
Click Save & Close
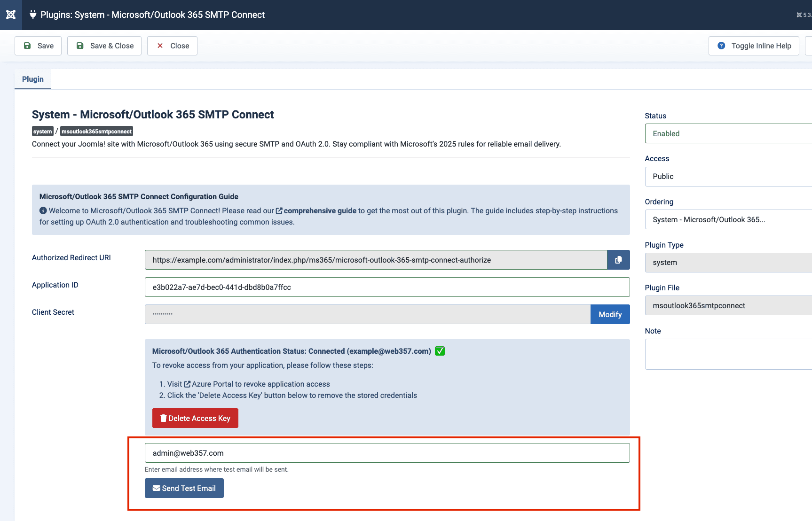click(x=104, y=46)
